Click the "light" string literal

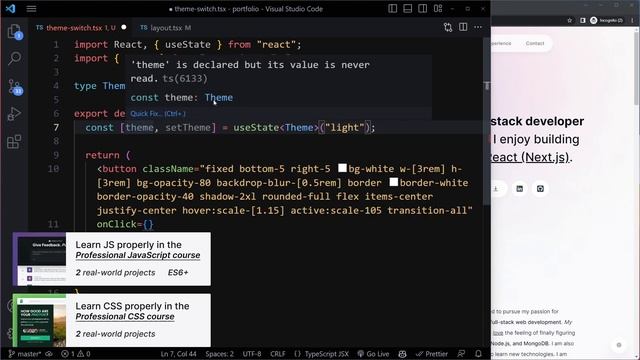tap(344, 128)
